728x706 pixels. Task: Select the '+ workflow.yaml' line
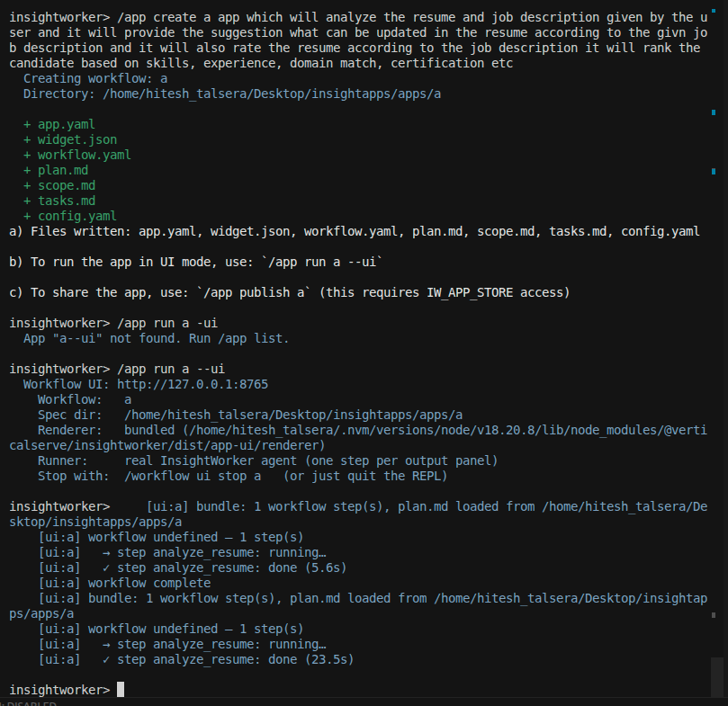click(77, 155)
